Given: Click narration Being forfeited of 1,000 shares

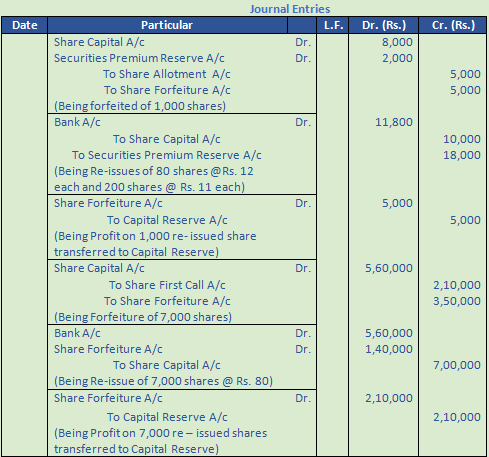Looking at the screenshot, I should click(x=140, y=106).
